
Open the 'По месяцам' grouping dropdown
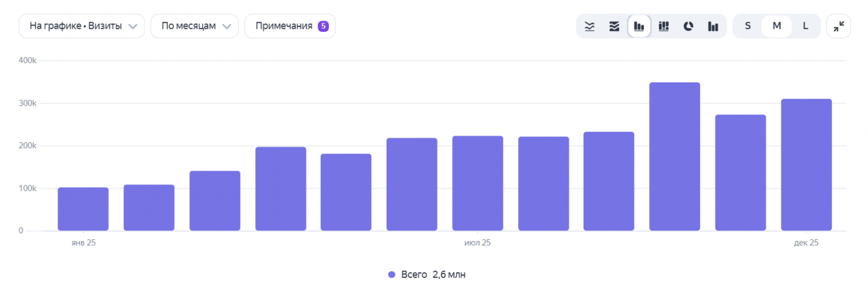click(x=195, y=26)
